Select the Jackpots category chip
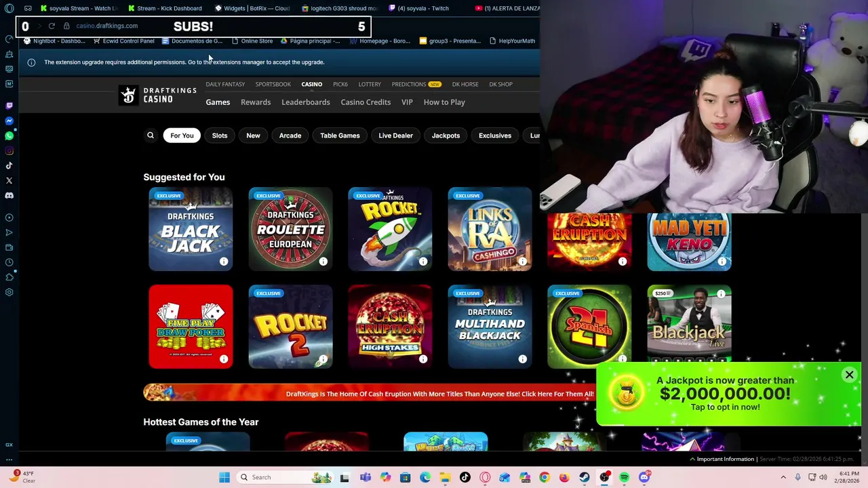Image resolution: width=868 pixels, height=488 pixels. click(446, 136)
